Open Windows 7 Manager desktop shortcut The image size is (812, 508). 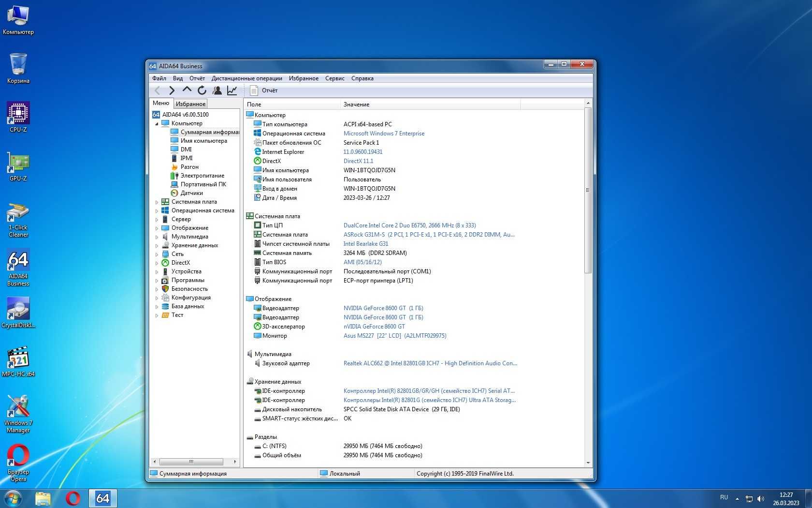pos(18,414)
